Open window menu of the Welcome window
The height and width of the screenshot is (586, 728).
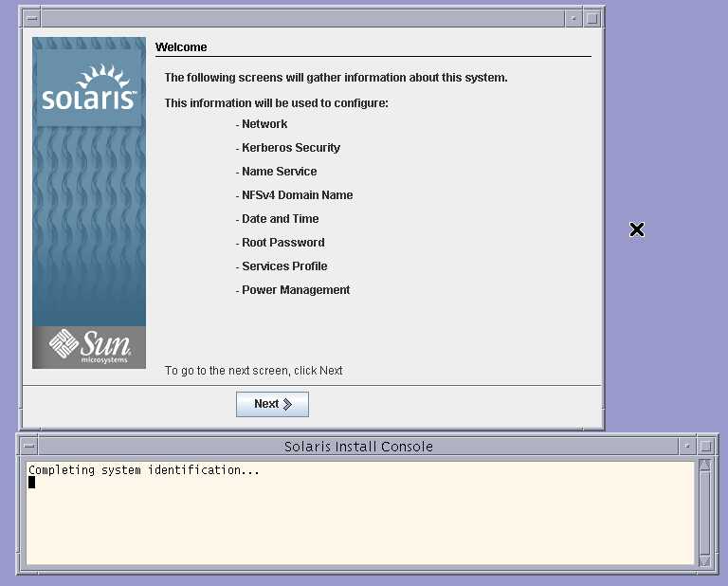point(32,19)
